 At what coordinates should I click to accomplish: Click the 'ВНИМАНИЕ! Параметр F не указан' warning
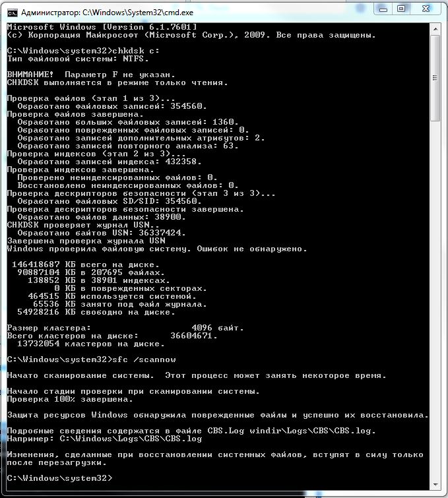pos(91,75)
